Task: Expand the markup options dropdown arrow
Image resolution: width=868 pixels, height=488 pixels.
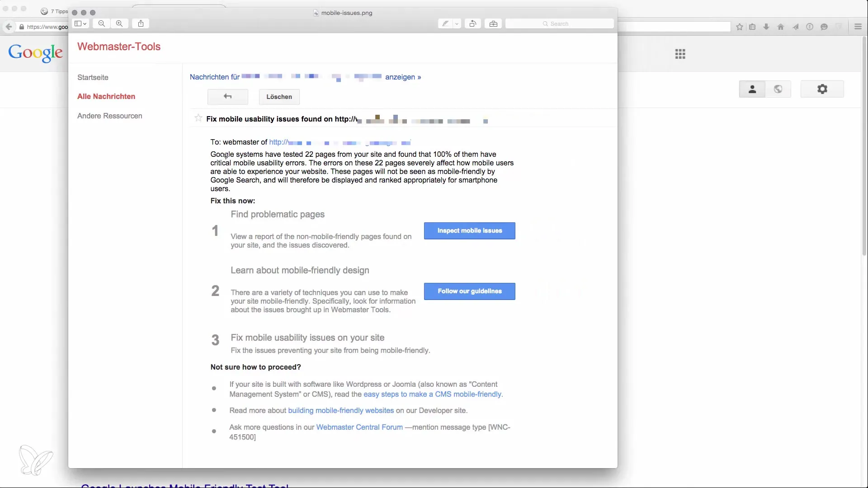Action: coord(457,23)
